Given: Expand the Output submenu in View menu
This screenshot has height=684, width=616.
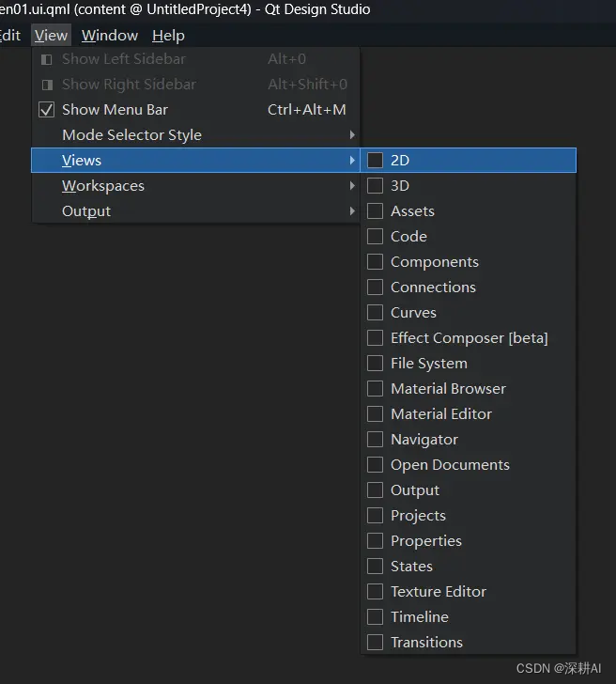Looking at the screenshot, I should 195,210.
